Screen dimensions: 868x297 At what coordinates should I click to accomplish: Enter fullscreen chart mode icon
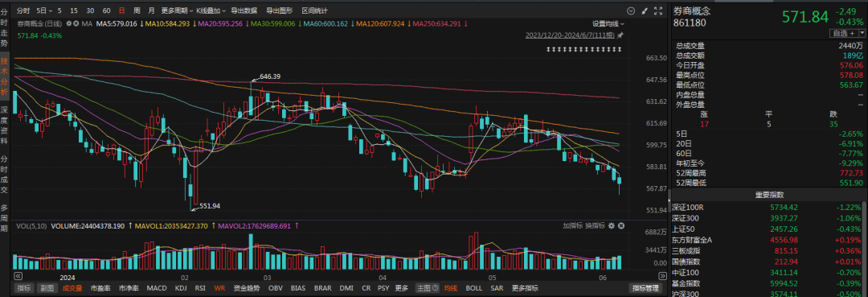click(x=658, y=10)
